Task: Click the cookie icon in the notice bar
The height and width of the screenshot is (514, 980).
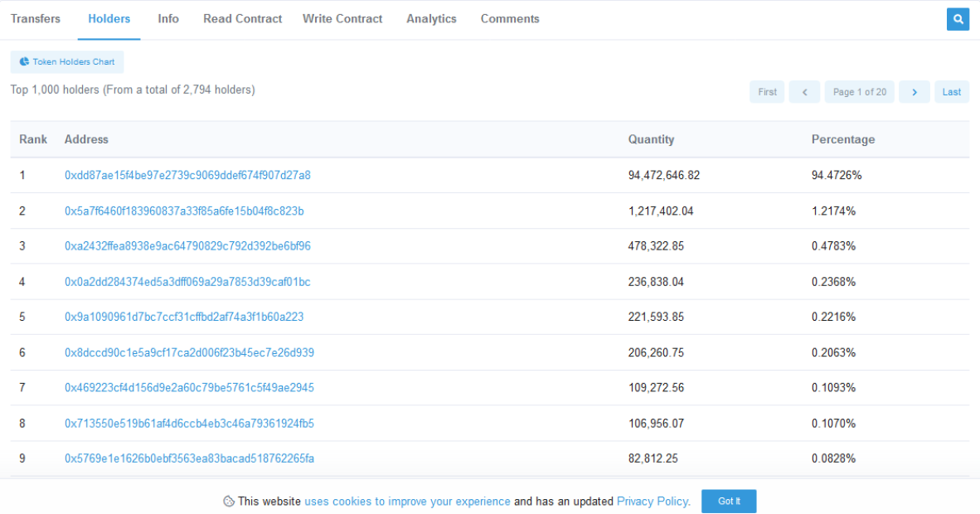Action: coord(229,502)
